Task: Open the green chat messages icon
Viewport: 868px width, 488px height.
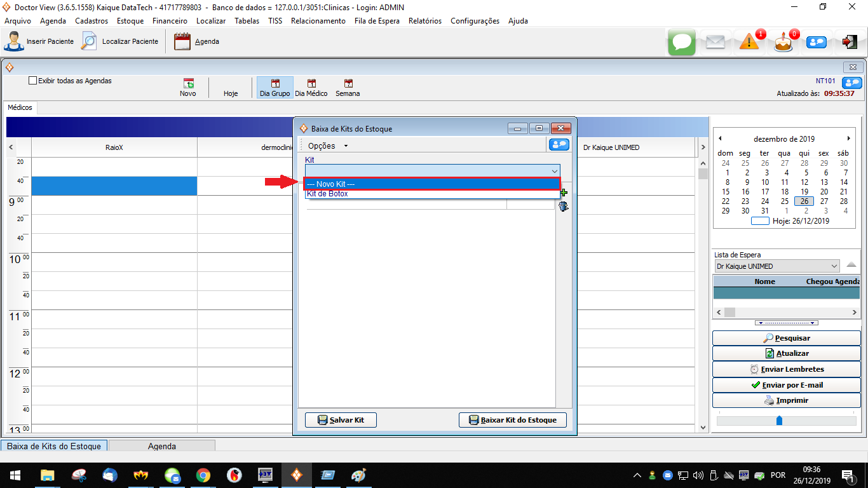Action: coord(682,42)
